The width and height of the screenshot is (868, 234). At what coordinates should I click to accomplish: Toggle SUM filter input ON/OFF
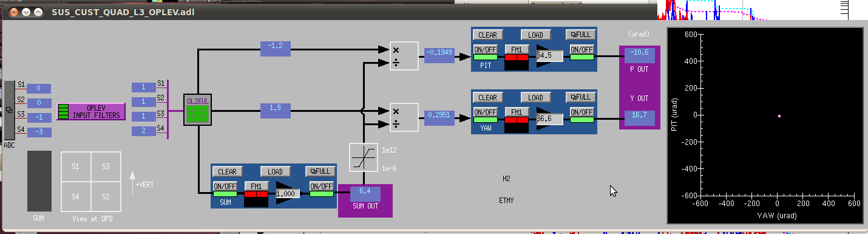[225, 189]
